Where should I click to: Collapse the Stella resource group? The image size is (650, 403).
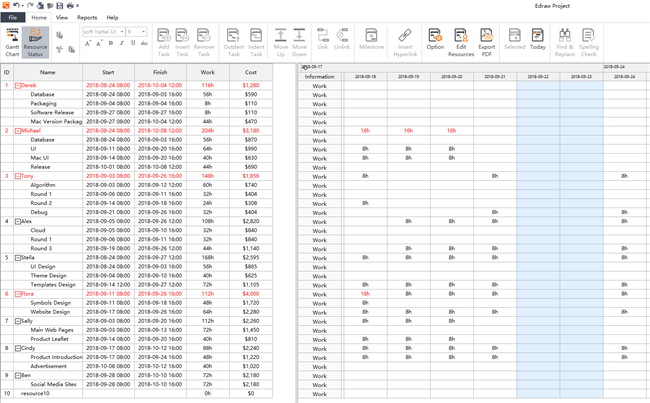(17, 258)
